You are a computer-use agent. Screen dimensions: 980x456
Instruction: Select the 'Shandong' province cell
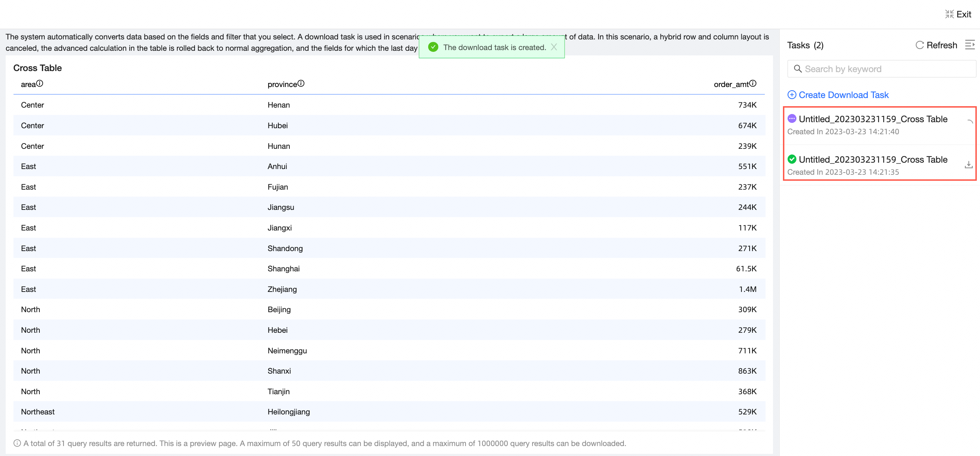(x=285, y=248)
